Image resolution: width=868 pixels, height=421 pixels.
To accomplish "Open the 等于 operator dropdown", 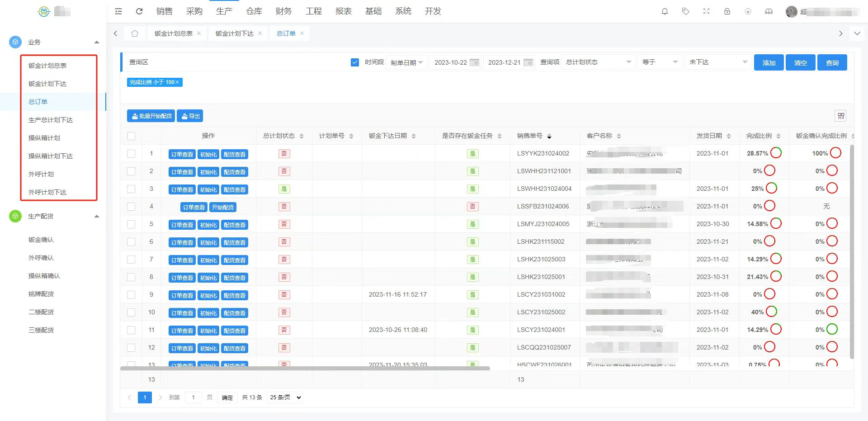I will coord(660,62).
